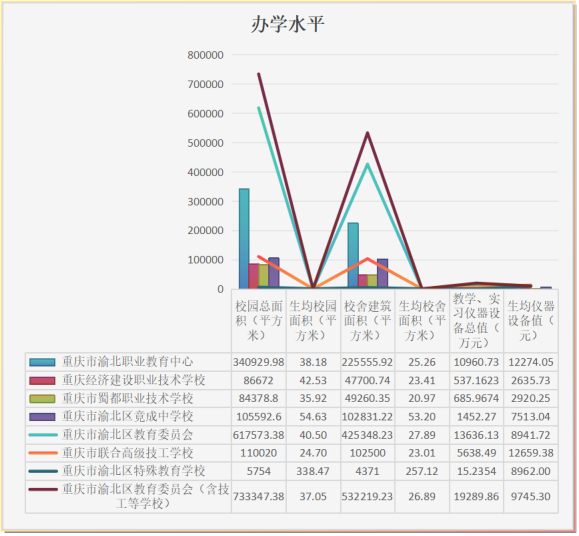
Task: Click the 800000 value axis label
Action: tap(205, 55)
